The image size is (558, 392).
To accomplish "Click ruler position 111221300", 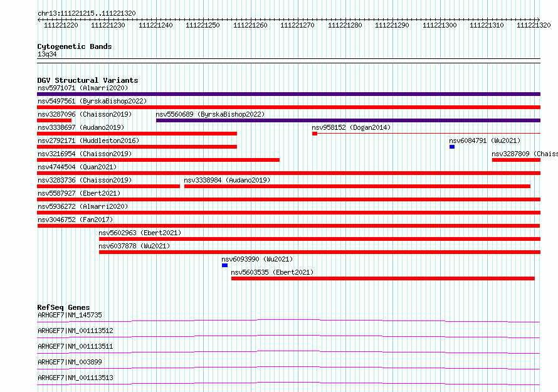I will [440, 25].
